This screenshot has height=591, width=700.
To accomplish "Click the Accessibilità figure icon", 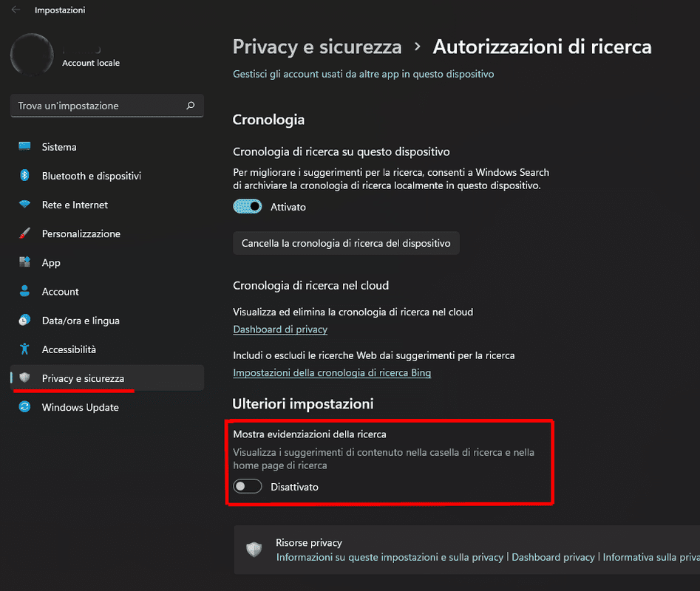I will point(24,349).
